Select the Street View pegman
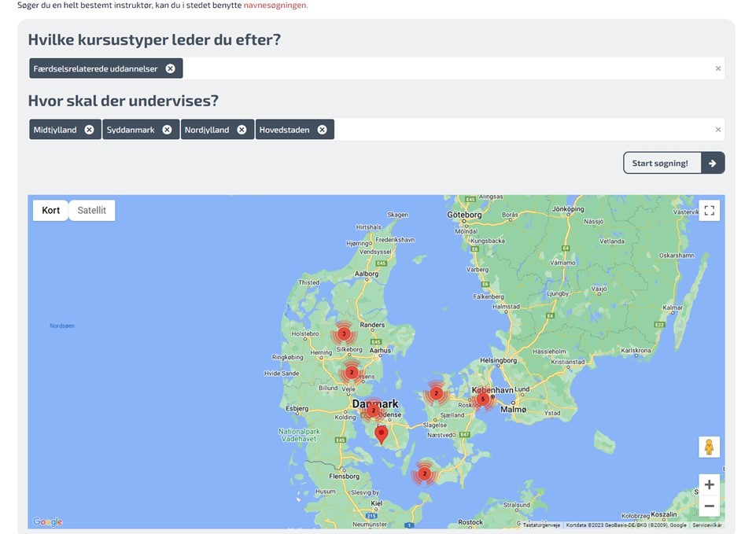The width and height of the screenshot is (756, 534). click(710, 447)
